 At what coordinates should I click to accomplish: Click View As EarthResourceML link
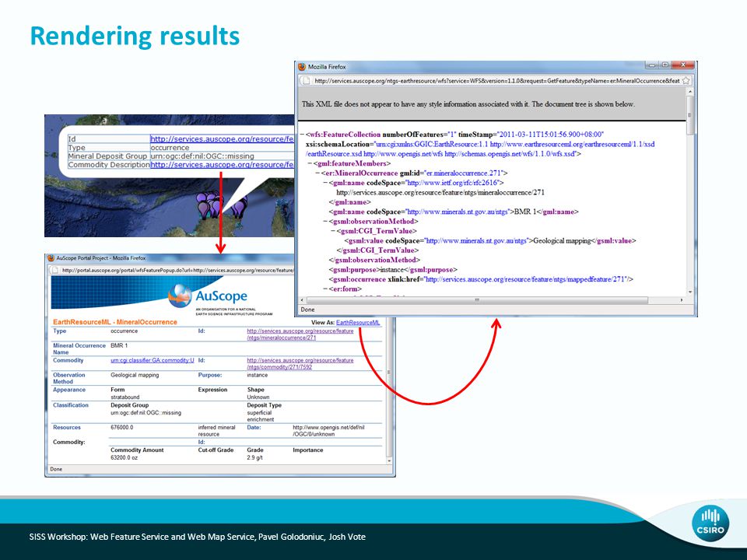click(x=358, y=322)
